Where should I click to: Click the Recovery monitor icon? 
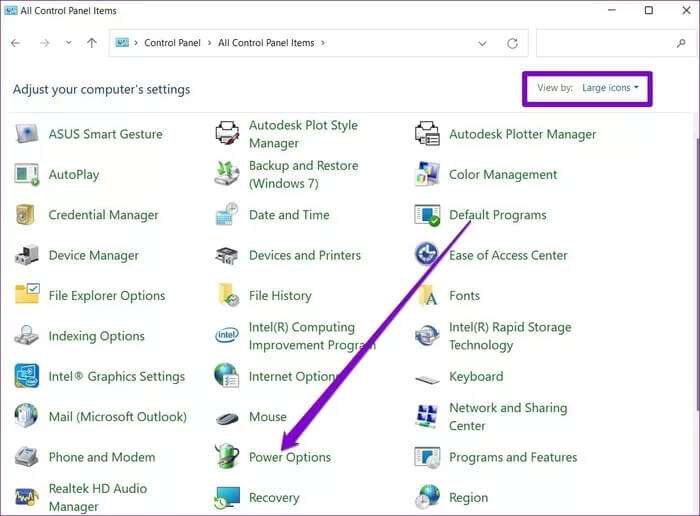[x=227, y=497]
